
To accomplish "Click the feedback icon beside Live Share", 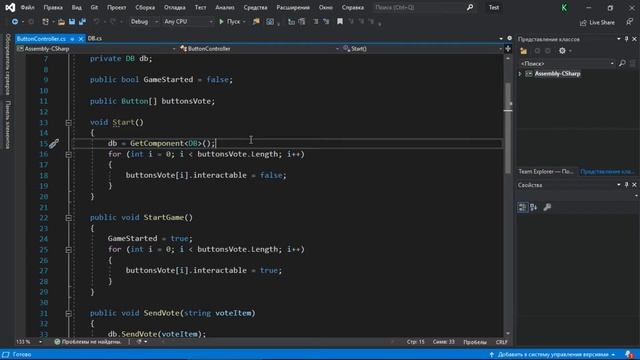I will (x=629, y=22).
